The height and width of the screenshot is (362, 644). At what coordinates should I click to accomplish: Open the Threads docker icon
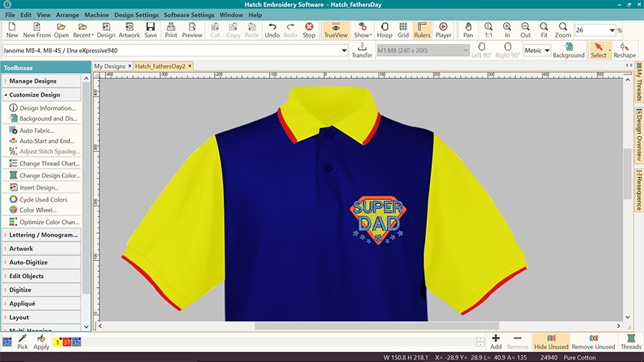pyautogui.click(x=630, y=342)
